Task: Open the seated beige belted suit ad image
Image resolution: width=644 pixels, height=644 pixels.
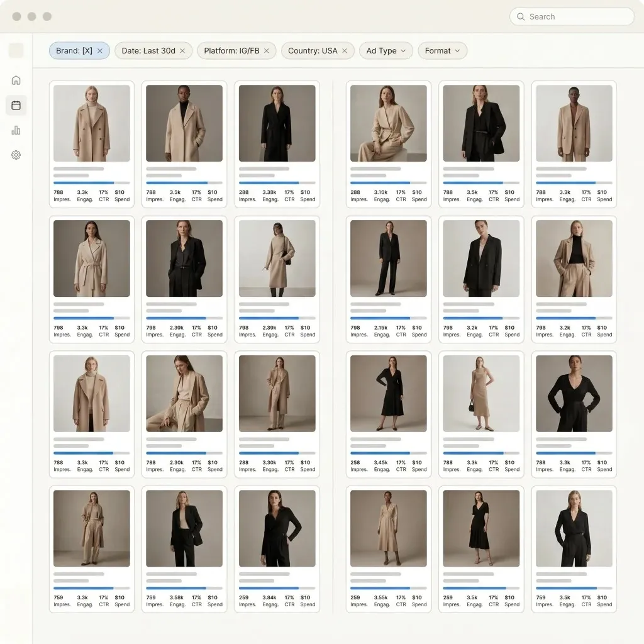Action: (389, 123)
